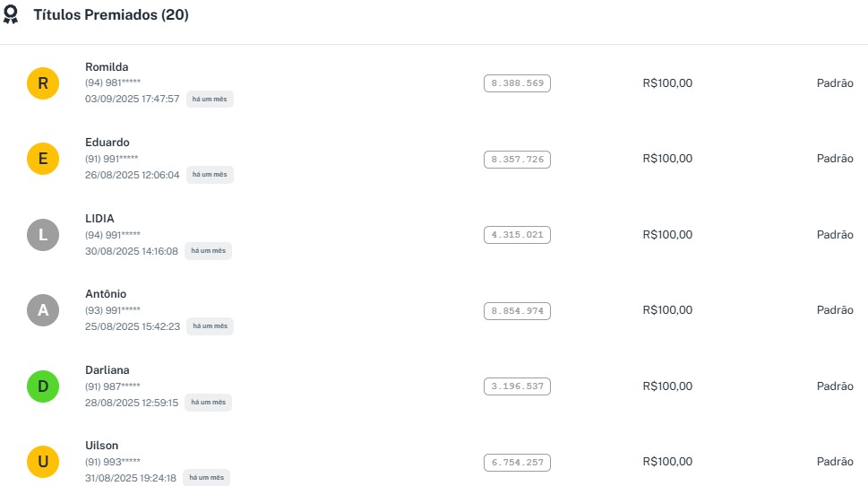Click Romilda's yellow R avatar
868x486 pixels.
click(43, 84)
